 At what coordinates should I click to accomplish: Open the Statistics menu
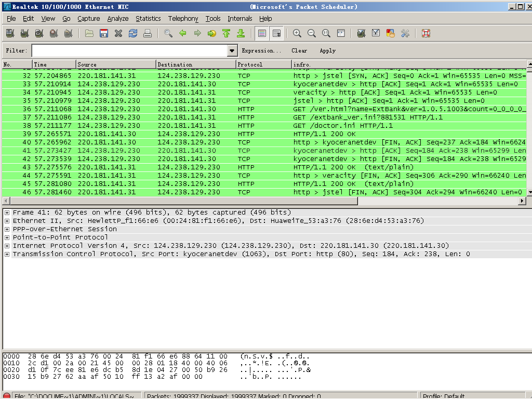point(148,19)
